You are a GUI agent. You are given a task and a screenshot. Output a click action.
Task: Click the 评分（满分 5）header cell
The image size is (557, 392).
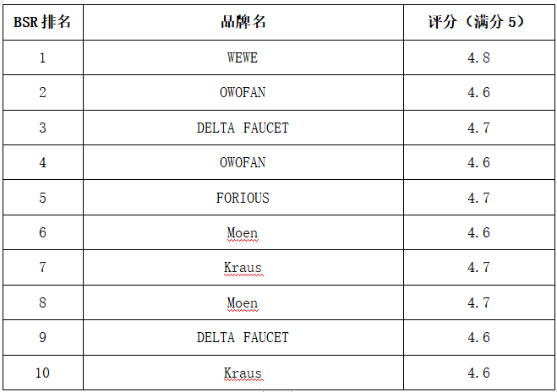click(x=478, y=23)
